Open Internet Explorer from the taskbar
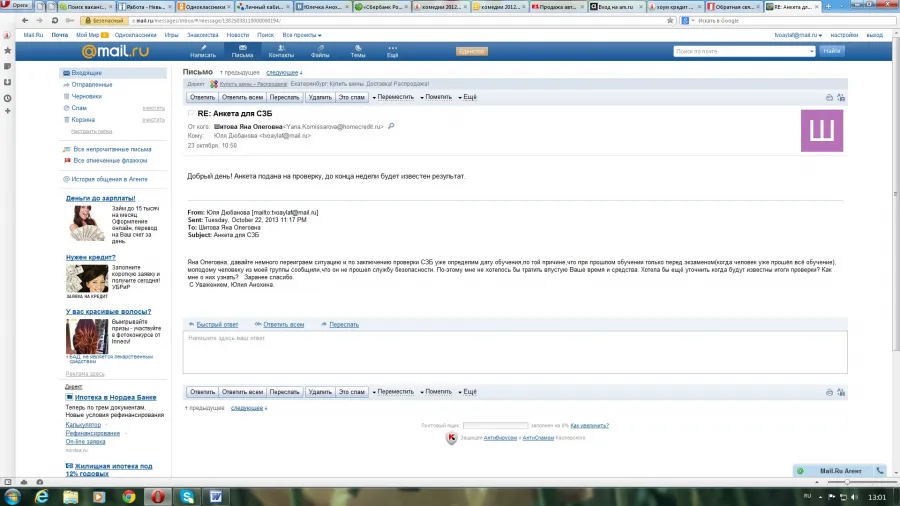The width and height of the screenshot is (900, 506). click(x=42, y=497)
